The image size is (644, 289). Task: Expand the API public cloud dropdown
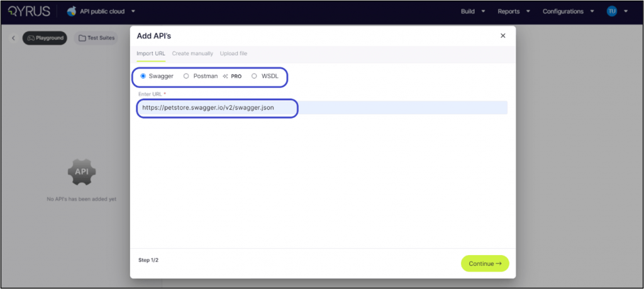pos(133,11)
